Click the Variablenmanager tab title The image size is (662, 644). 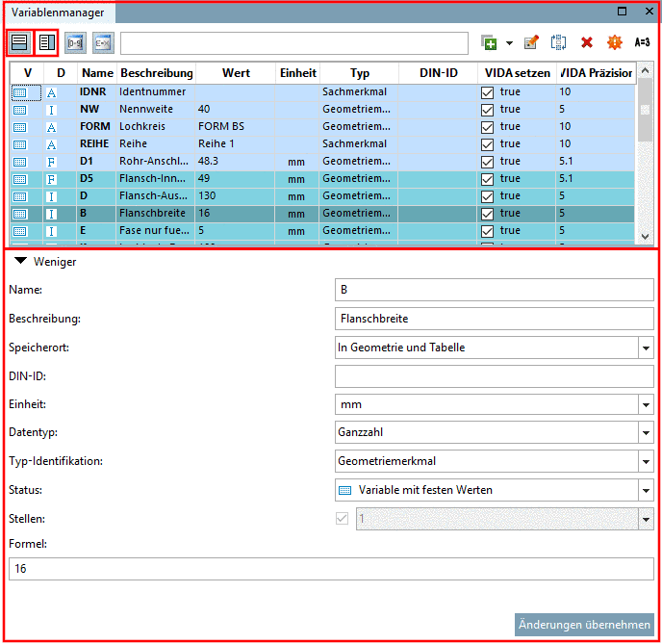pyautogui.click(x=58, y=13)
